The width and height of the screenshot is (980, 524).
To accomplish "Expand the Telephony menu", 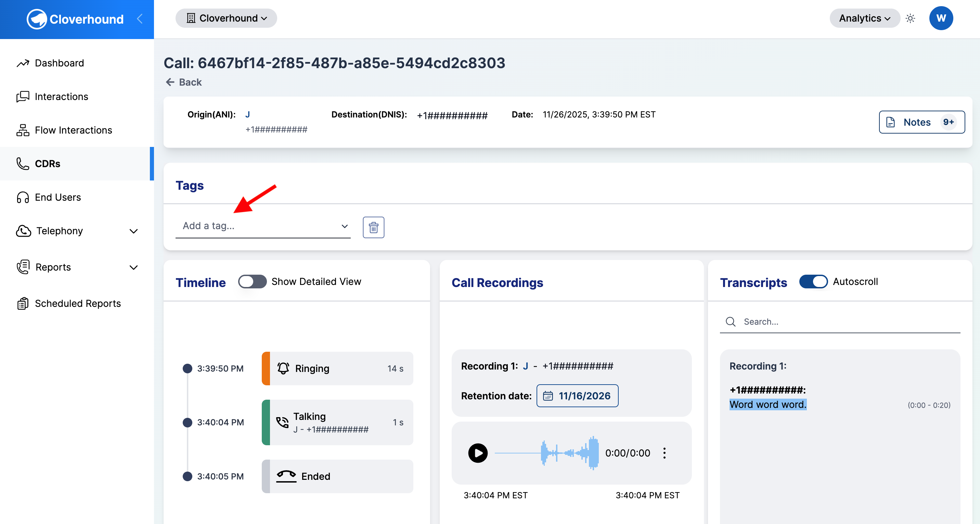I will (x=77, y=230).
